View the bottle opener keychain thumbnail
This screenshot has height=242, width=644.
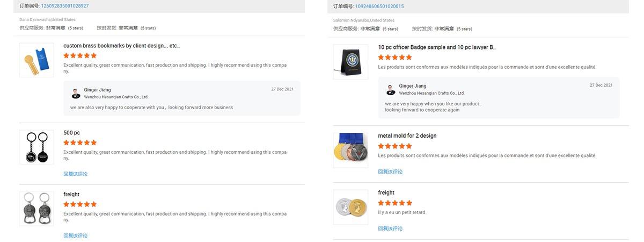point(36,209)
